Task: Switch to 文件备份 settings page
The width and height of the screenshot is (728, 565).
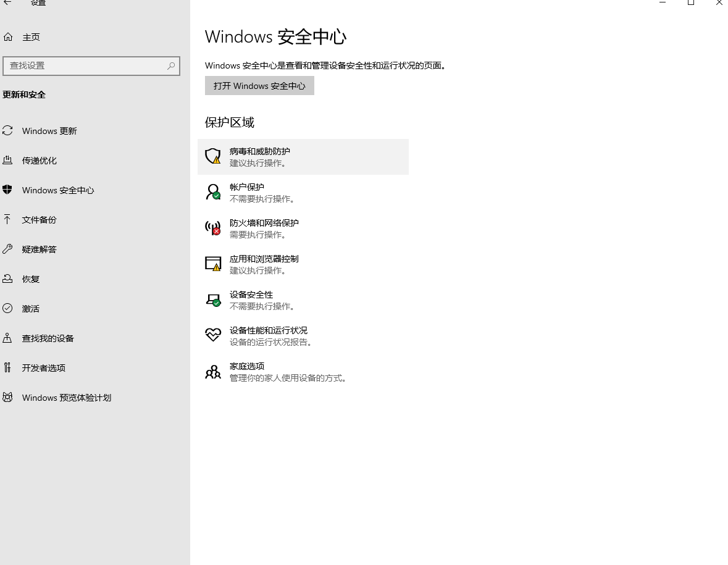Action: [40, 220]
